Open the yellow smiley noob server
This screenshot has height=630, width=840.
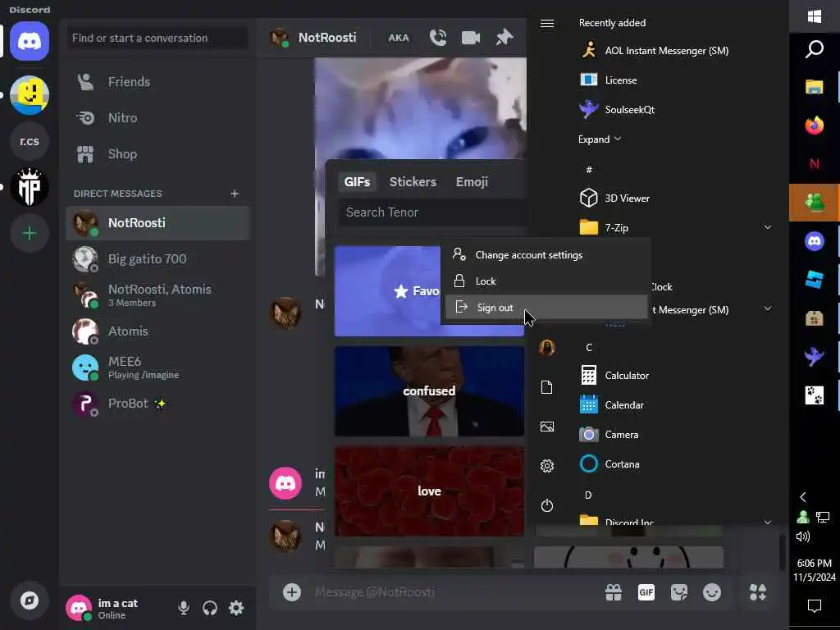click(x=30, y=95)
